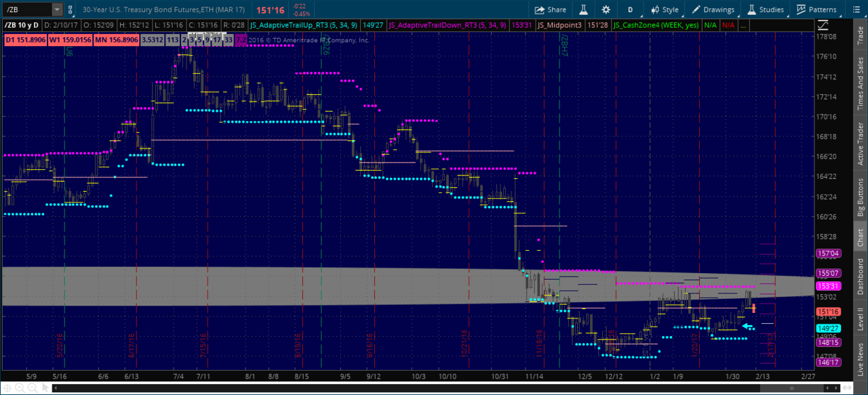The image size is (868, 395).
Task: Open the Level II side tab
Action: click(860, 319)
